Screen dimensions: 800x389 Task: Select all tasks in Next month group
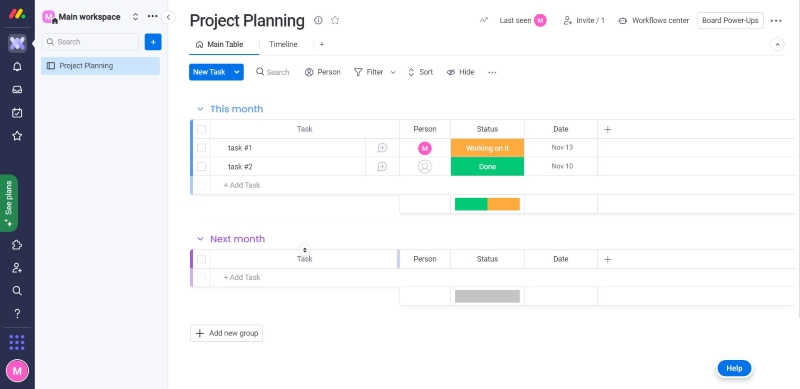pos(202,259)
